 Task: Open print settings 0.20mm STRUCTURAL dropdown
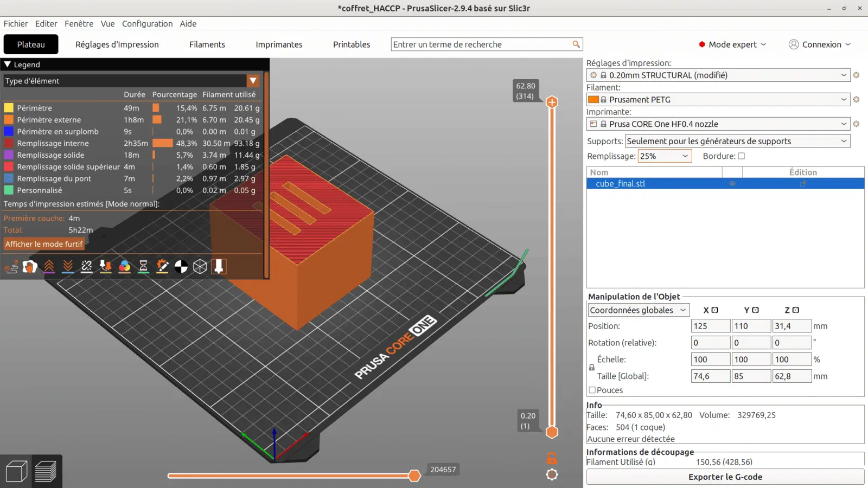pyautogui.click(x=718, y=75)
